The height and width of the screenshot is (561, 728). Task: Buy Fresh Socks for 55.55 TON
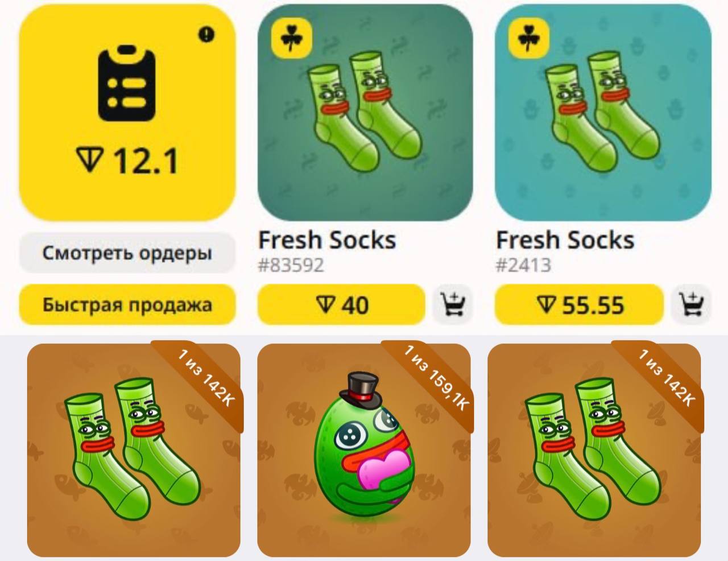[x=579, y=304]
